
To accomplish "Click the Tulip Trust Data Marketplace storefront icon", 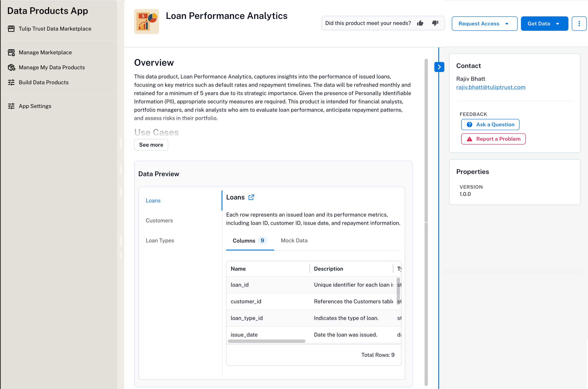I will click(x=11, y=29).
